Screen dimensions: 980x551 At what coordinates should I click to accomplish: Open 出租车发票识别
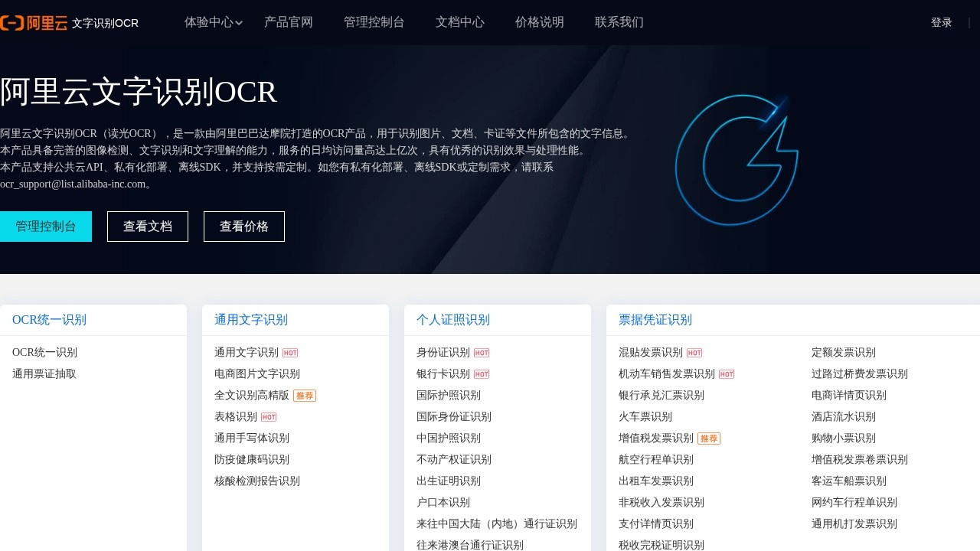tap(656, 481)
